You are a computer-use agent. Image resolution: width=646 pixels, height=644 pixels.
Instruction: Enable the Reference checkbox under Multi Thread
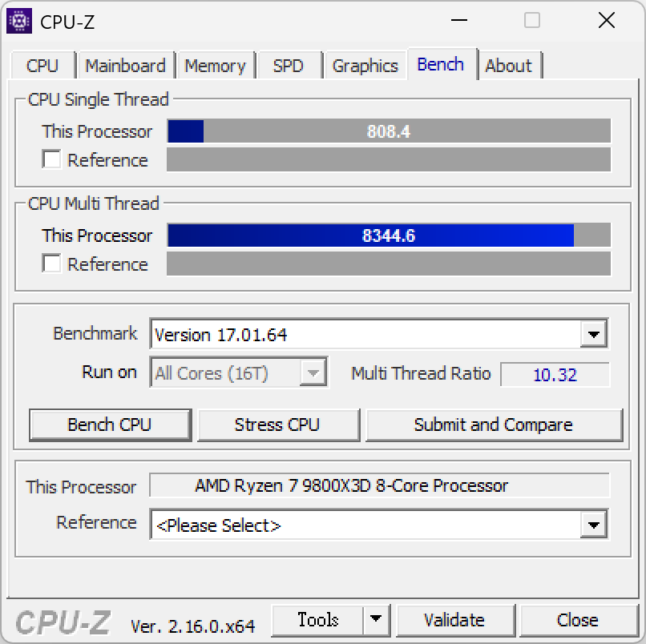coord(51,264)
